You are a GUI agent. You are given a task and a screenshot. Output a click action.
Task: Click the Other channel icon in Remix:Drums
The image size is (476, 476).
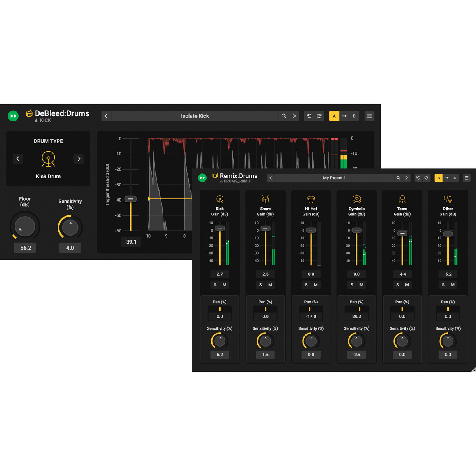[447, 200]
